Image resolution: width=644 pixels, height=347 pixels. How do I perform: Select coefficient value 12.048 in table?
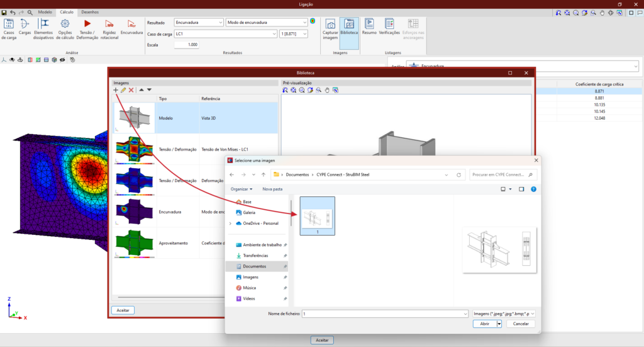click(x=599, y=118)
